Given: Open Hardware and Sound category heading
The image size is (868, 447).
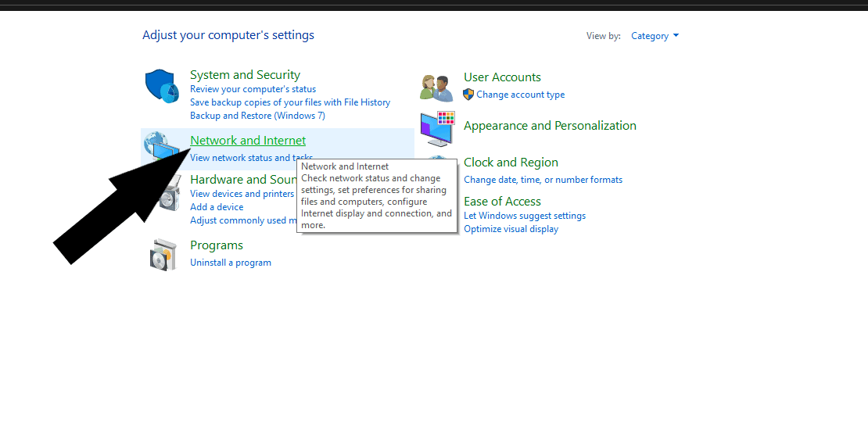Looking at the screenshot, I should [x=243, y=179].
